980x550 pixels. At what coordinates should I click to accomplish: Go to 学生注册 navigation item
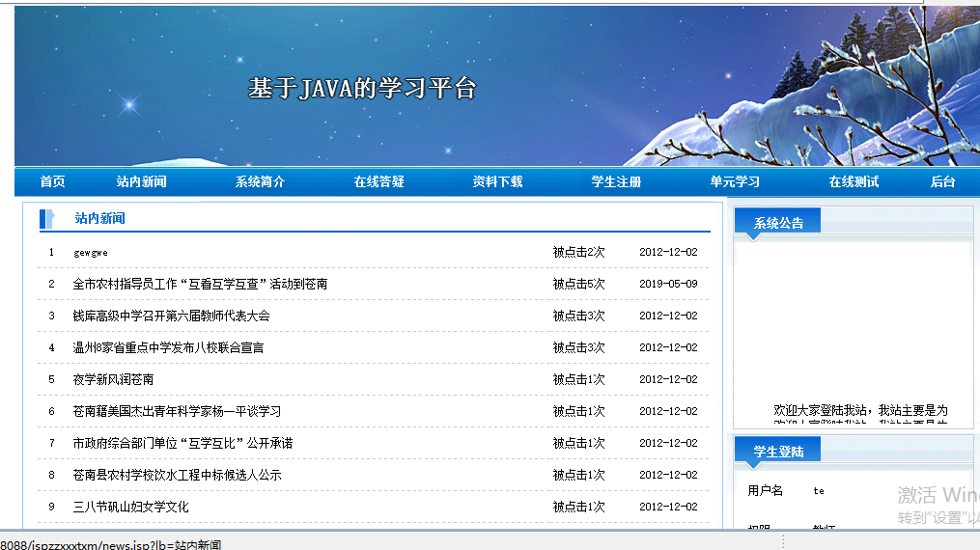616,181
